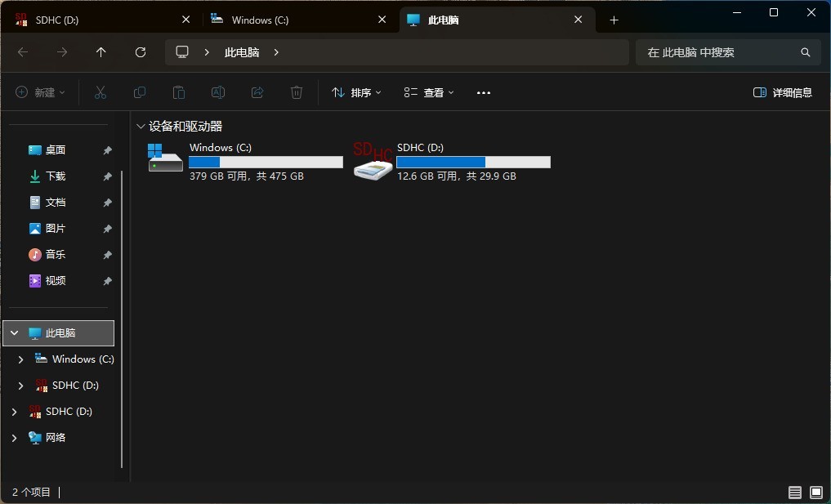Click the SDHC (D:) usage bar
Viewport: 831px width, 504px height.
click(472, 162)
